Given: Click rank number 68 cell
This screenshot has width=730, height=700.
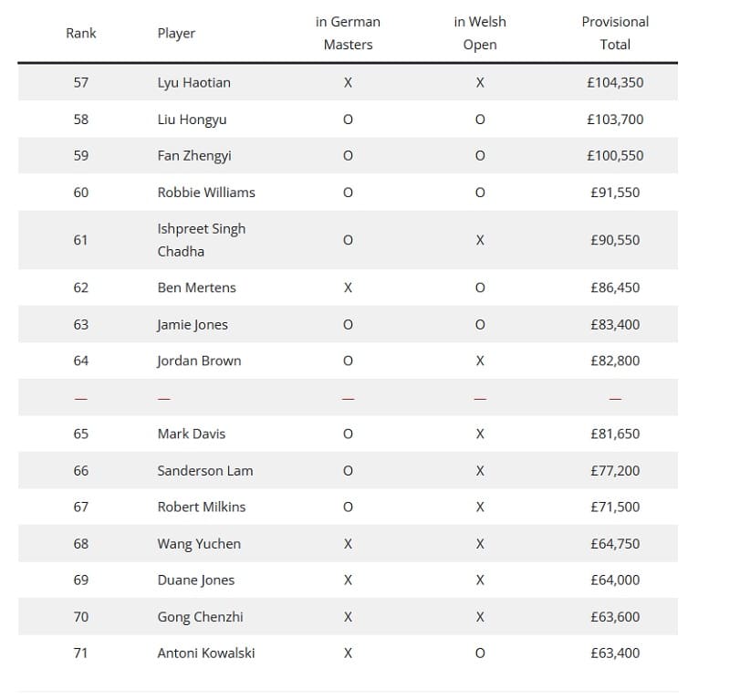Looking at the screenshot, I should [x=81, y=543].
